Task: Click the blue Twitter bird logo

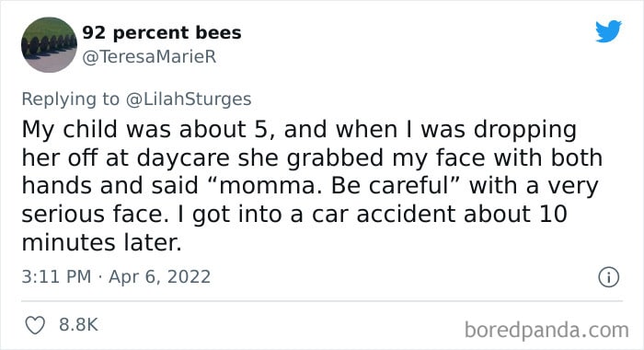Action: coord(608,30)
